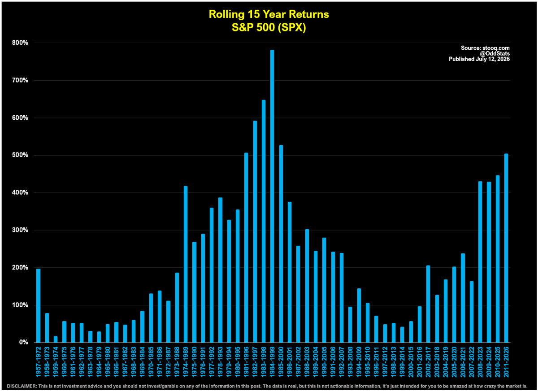Select the bar for 2011-2026

click(x=506, y=248)
